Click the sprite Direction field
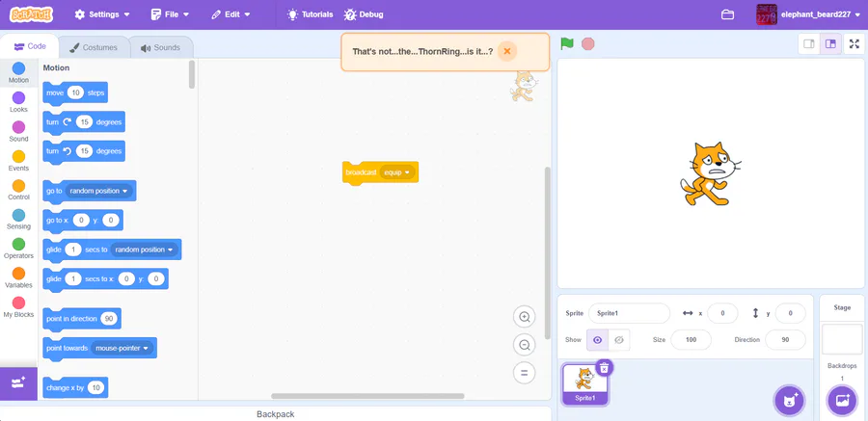Image resolution: width=868 pixels, height=421 pixels. click(785, 340)
